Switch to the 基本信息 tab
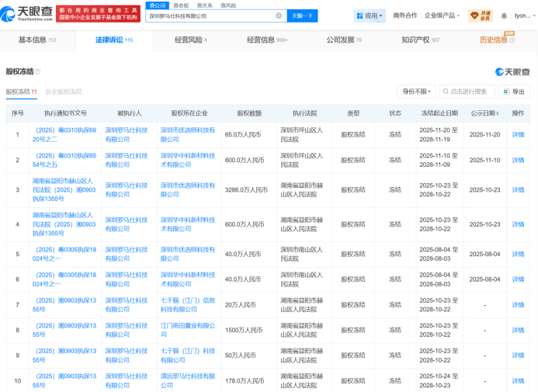 click(x=37, y=40)
